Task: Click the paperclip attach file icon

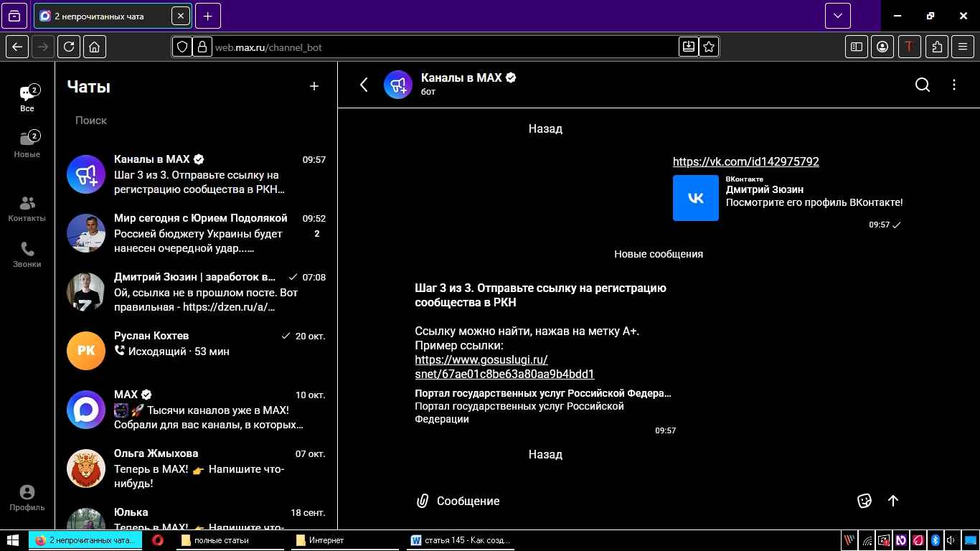Action: 423,501
